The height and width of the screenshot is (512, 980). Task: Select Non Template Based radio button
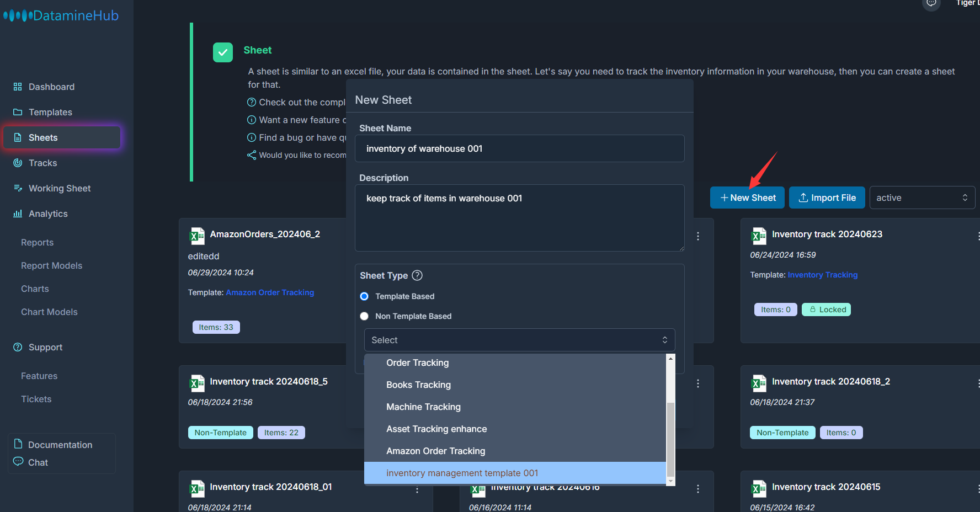364,316
